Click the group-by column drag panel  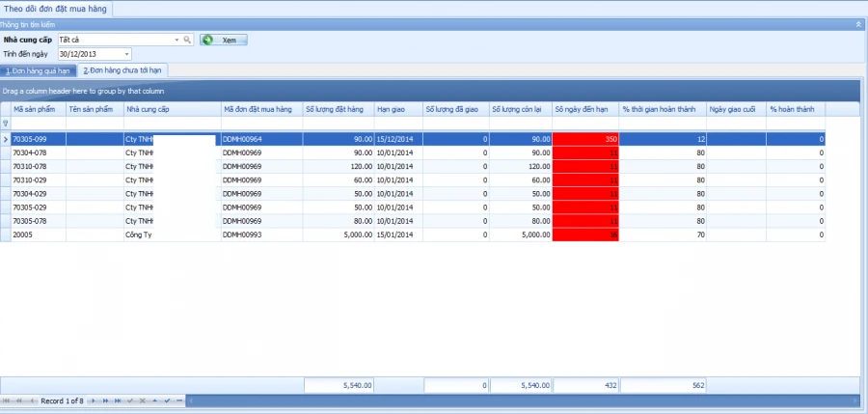430,91
